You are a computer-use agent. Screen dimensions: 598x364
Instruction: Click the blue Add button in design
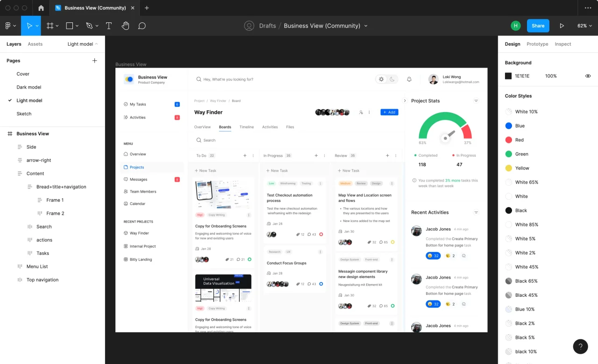tap(389, 112)
